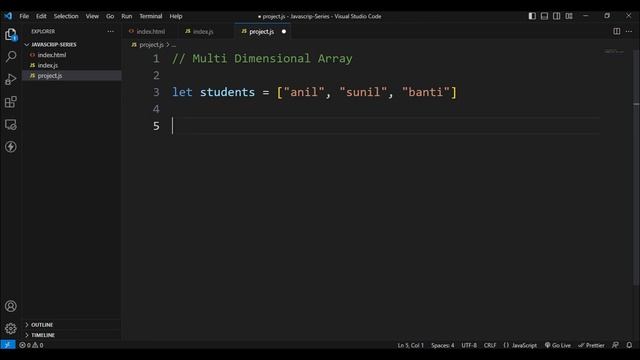
Task: Open the Extensions view icon
Action: (x=11, y=102)
